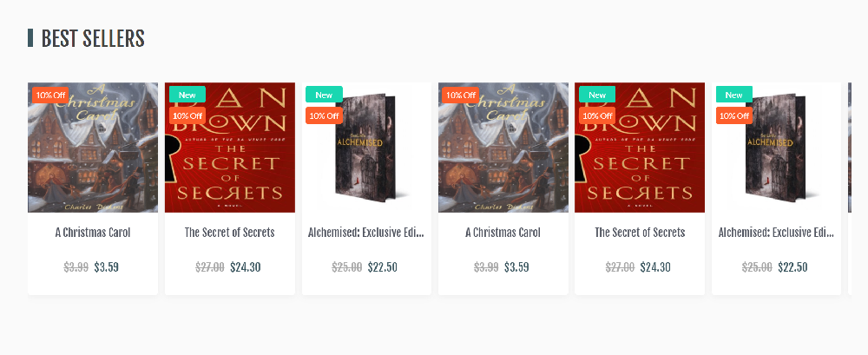The image size is (868, 355).
Task: Open the leftmost Dan Brown Secret of Secrets cover
Action: point(230,148)
